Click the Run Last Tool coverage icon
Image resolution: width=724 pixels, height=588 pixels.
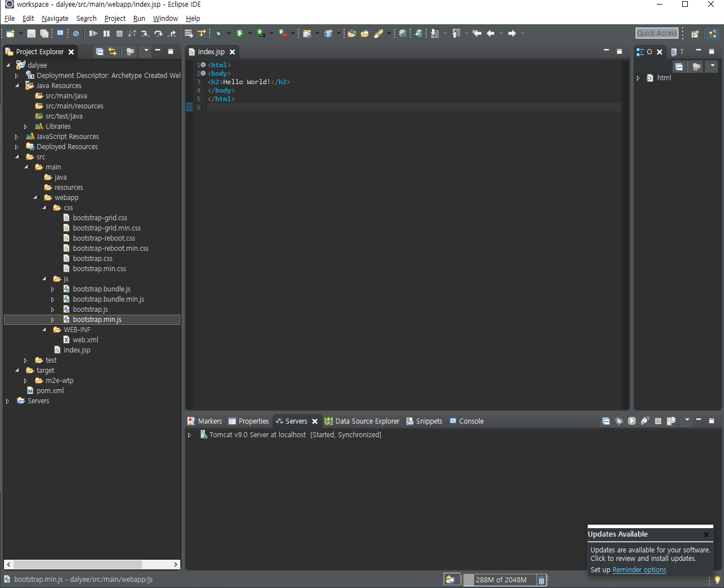261,33
